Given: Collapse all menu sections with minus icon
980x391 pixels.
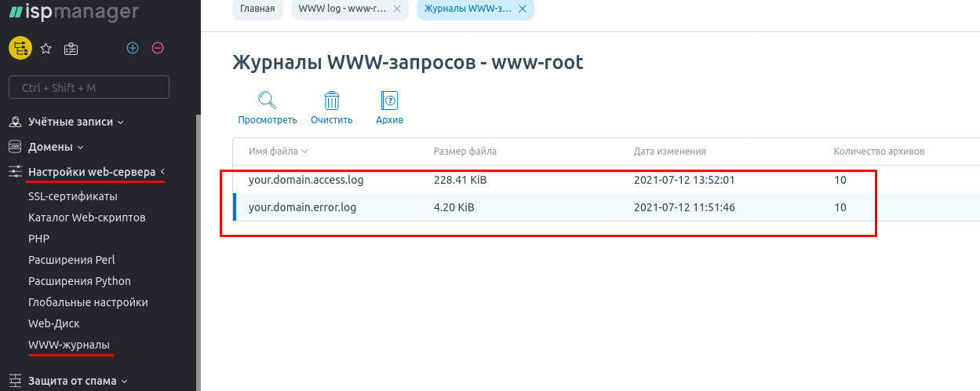Looking at the screenshot, I should (157, 49).
